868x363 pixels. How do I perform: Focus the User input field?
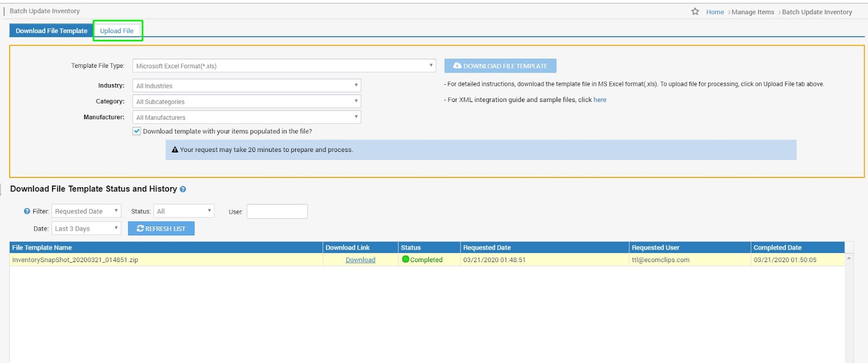[x=277, y=211]
